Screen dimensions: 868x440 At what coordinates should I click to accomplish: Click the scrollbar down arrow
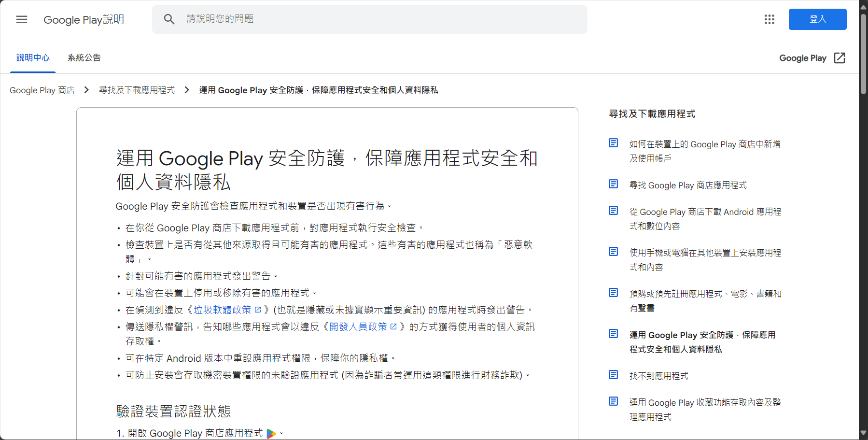[x=863, y=433]
